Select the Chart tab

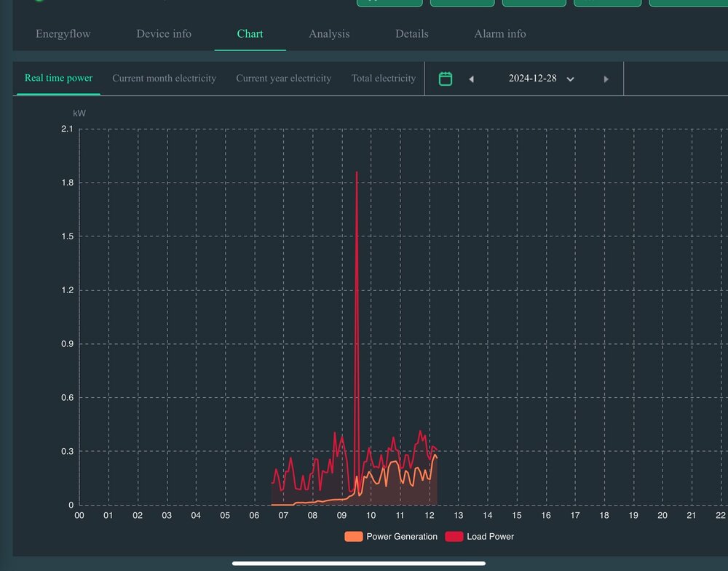250,34
